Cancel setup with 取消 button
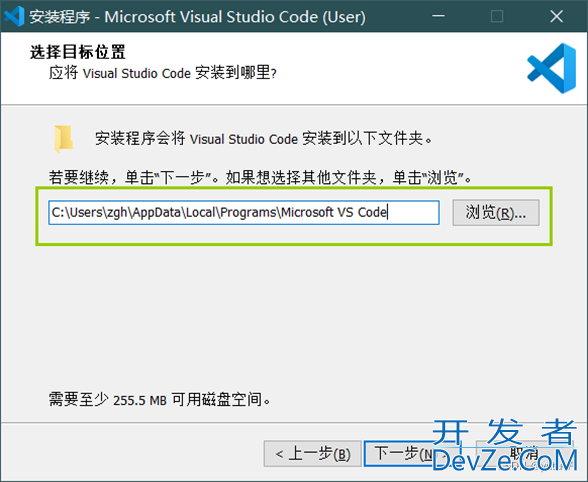The image size is (588, 482). pos(524,454)
